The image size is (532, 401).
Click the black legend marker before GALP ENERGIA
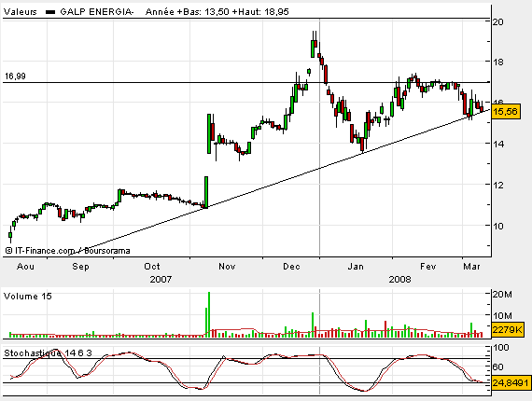tap(50, 12)
